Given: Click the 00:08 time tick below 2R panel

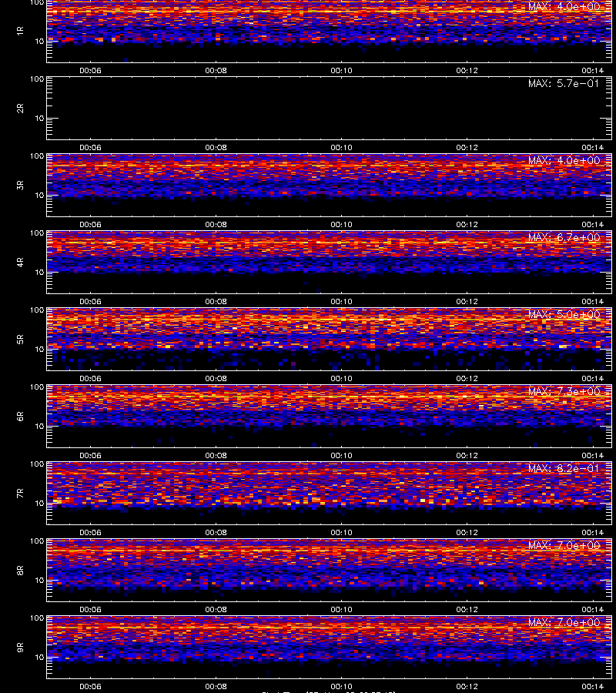Looking at the screenshot, I should tap(216, 148).
